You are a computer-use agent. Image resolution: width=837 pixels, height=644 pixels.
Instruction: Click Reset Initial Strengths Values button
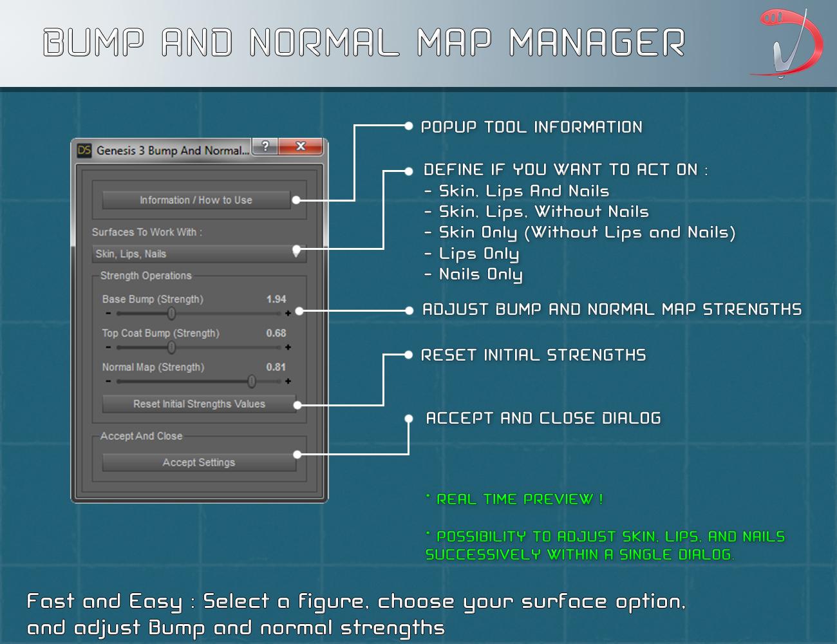(x=199, y=404)
